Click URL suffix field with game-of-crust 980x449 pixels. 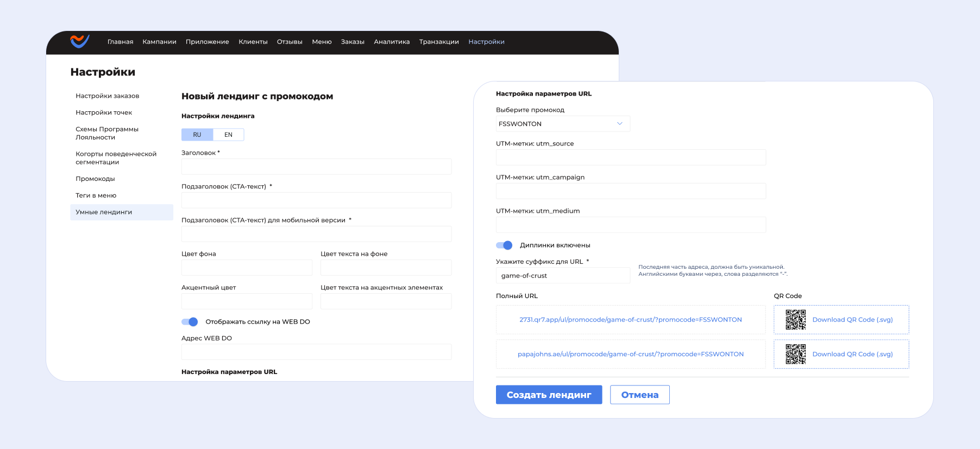(x=563, y=275)
